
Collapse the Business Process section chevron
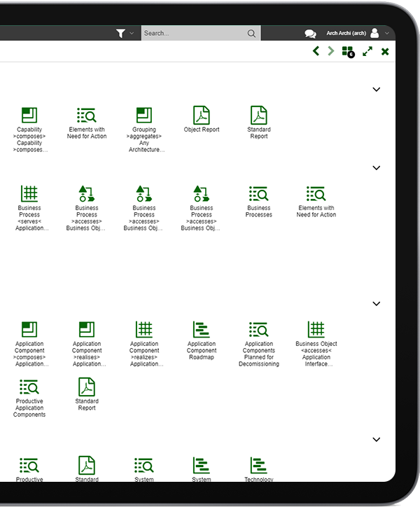376,168
